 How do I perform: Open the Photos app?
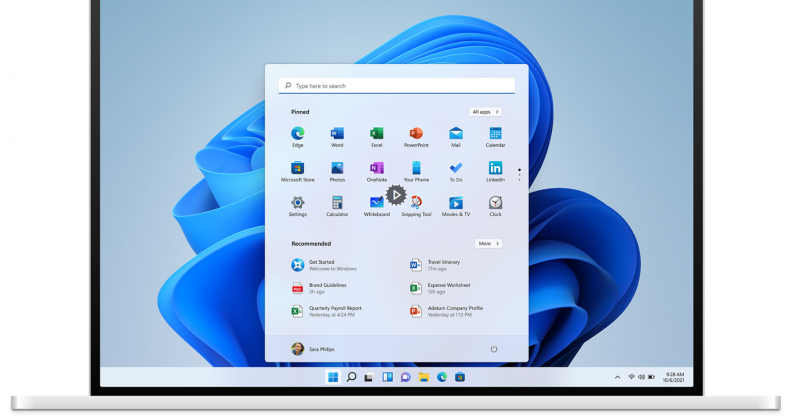(x=337, y=172)
